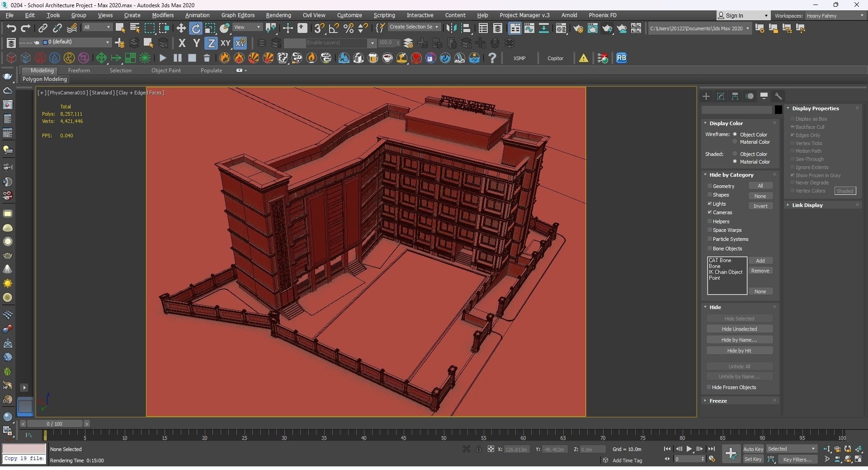Click the black object color swatch
The image size is (868, 470).
point(778,109)
